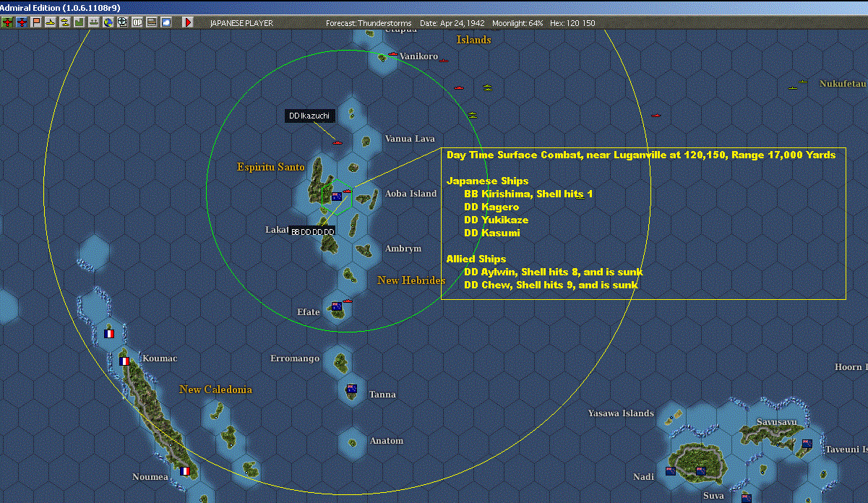Screen dimensions: 868x503
Task: Open the globe icon in toolbar
Action: click(108, 22)
